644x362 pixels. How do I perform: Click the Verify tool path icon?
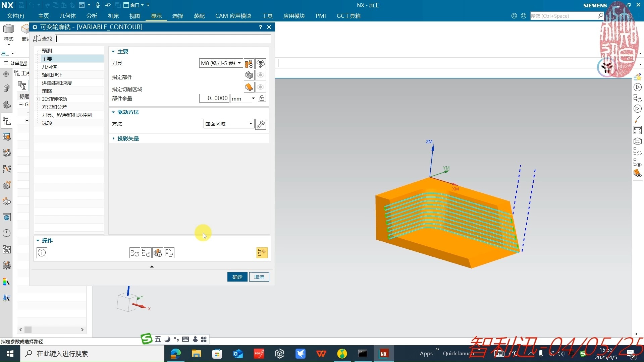click(158, 253)
